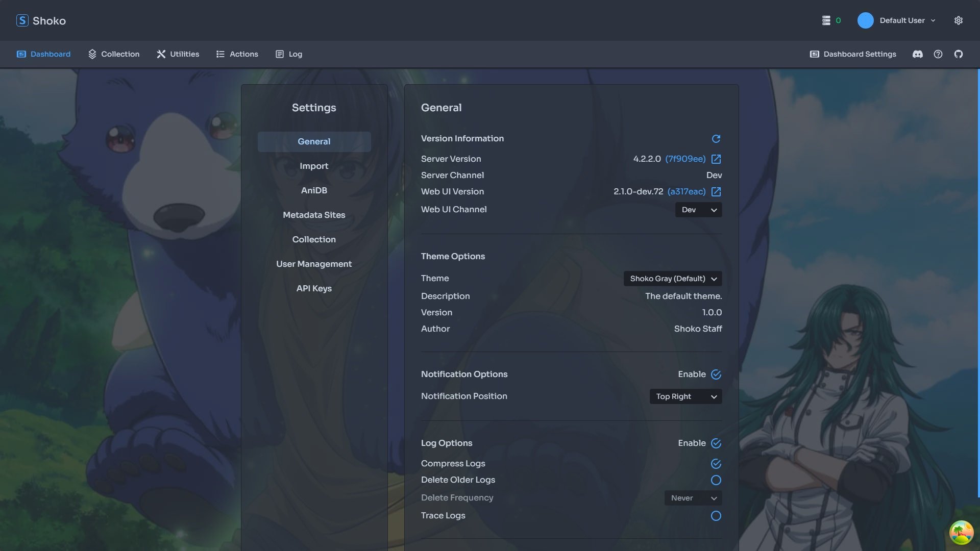Open the Log tab
This screenshot has height=551, width=980.
coord(289,54)
